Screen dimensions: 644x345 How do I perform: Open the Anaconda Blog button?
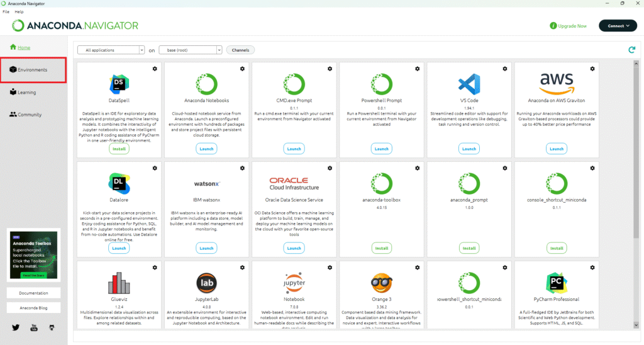click(34, 308)
